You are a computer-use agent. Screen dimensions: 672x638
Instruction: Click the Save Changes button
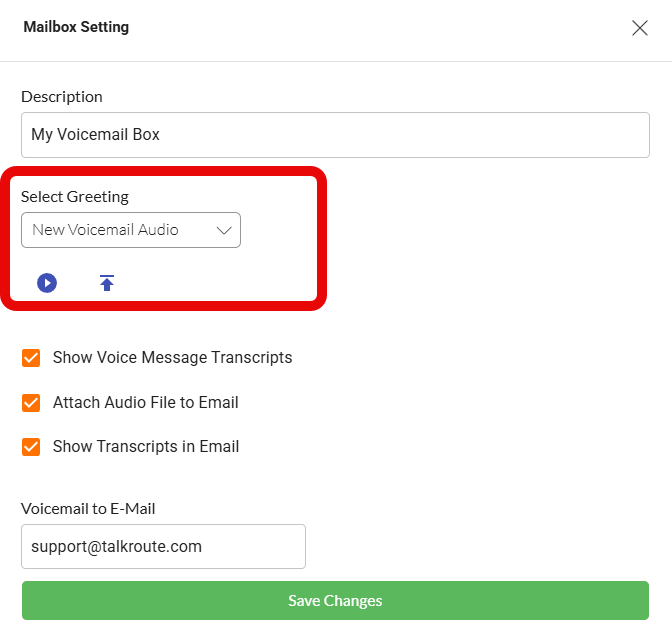point(335,601)
